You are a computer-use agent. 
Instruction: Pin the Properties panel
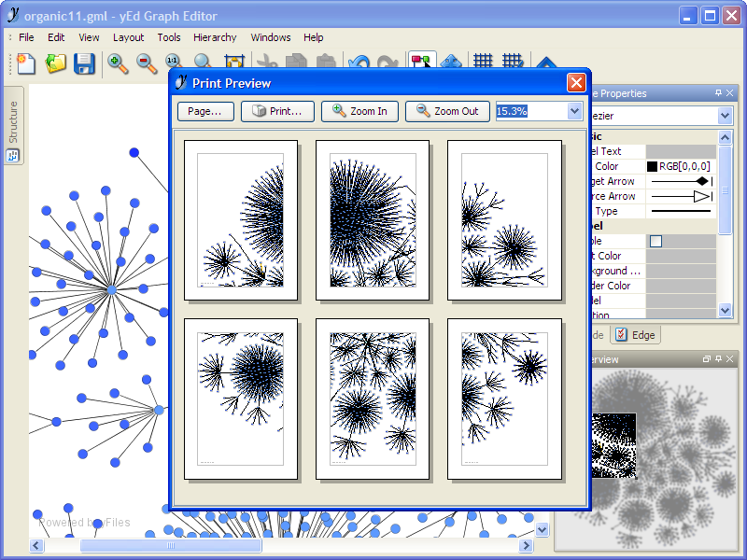[718, 93]
